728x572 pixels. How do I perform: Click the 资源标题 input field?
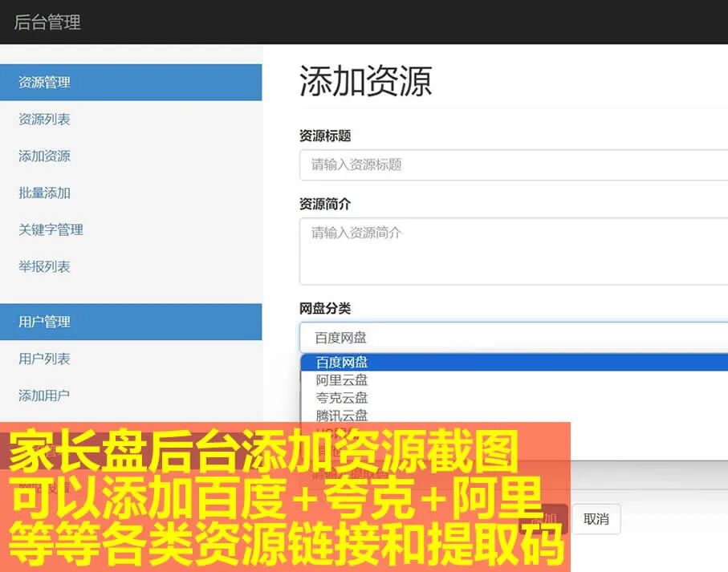(514, 165)
